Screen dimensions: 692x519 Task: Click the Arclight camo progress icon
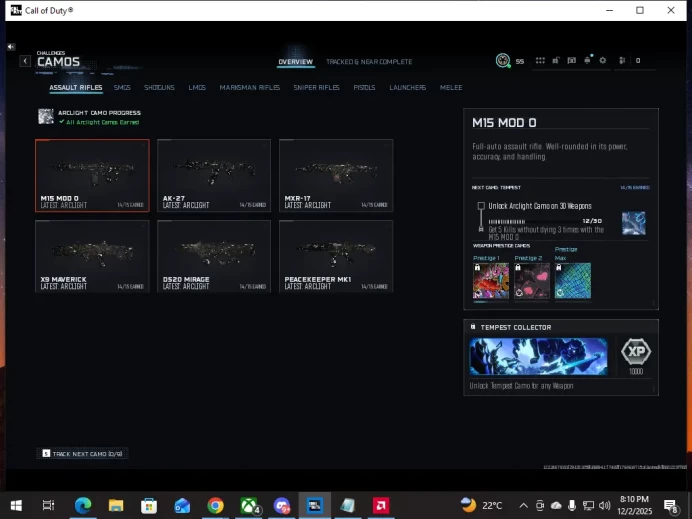[46, 117]
